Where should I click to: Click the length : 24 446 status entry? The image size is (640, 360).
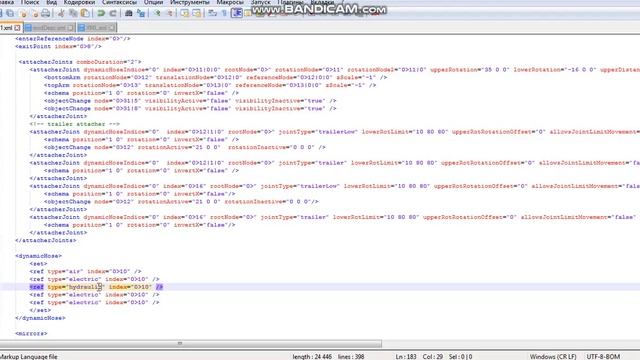point(312,356)
